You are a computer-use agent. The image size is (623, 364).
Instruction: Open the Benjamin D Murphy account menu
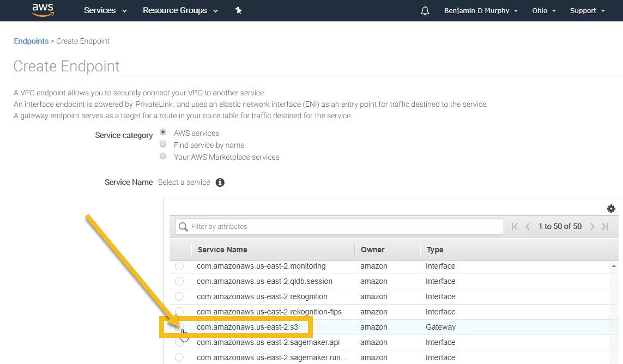pos(481,11)
